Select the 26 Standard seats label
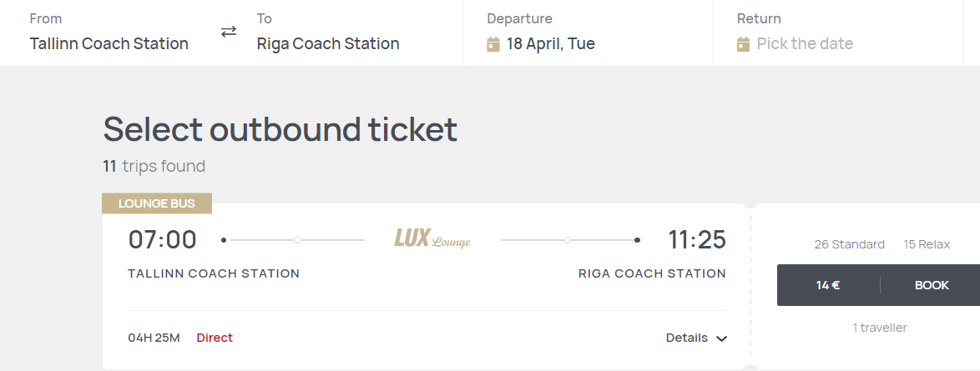Viewport: 980px width, 371px height. tap(849, 244)
